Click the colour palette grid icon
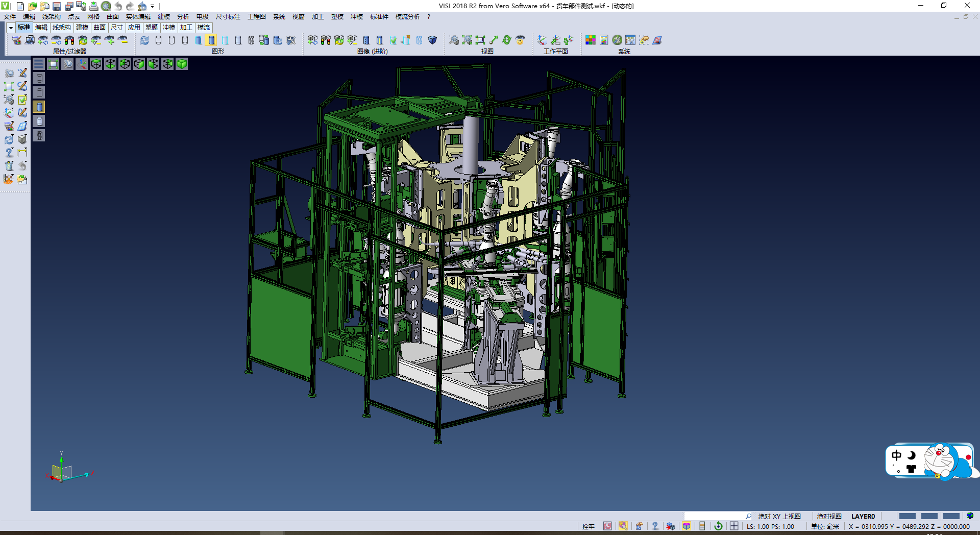 (590, 40)
